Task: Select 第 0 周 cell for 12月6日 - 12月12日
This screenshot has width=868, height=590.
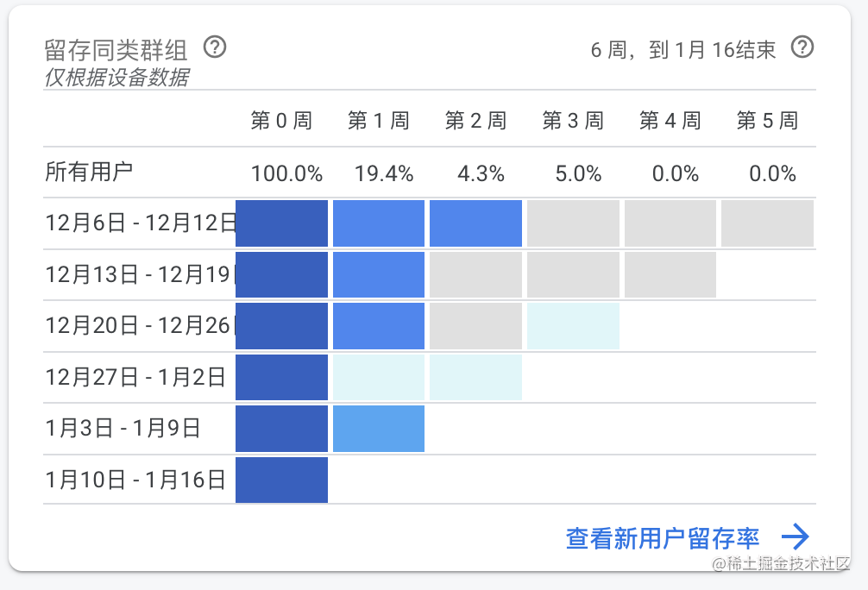Action: click(282, 223)
